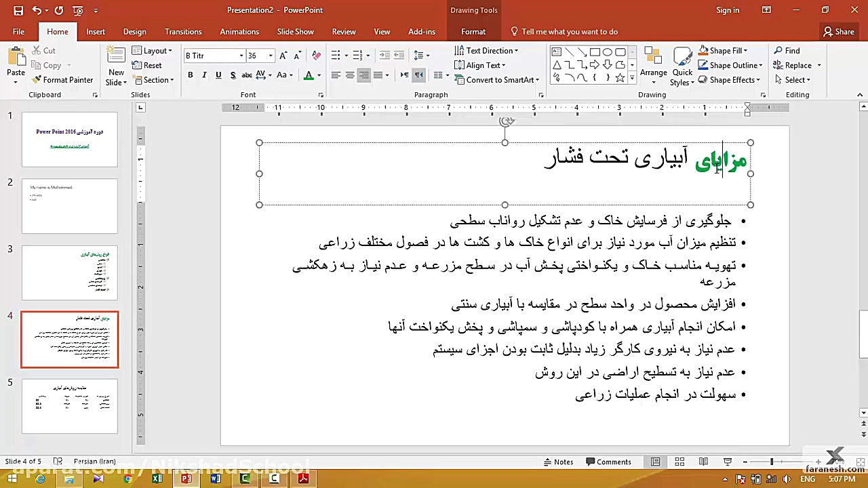868x488 pixels.
Task: Toggle the Strikethrough formatting
Action: (233, 75)
